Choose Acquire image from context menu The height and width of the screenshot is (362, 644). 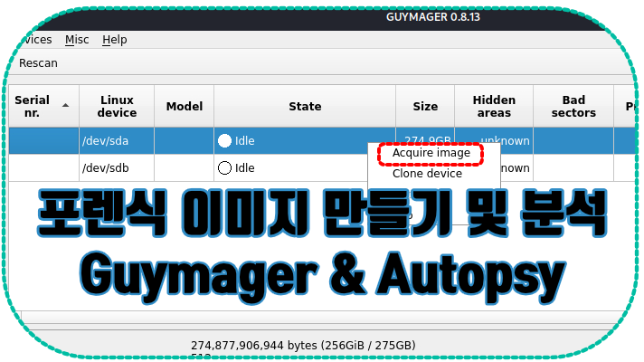(x=431, y=153)
